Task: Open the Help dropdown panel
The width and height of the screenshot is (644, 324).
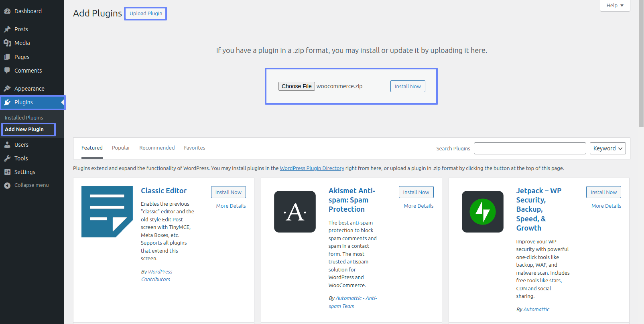Action: pos(615,6)
